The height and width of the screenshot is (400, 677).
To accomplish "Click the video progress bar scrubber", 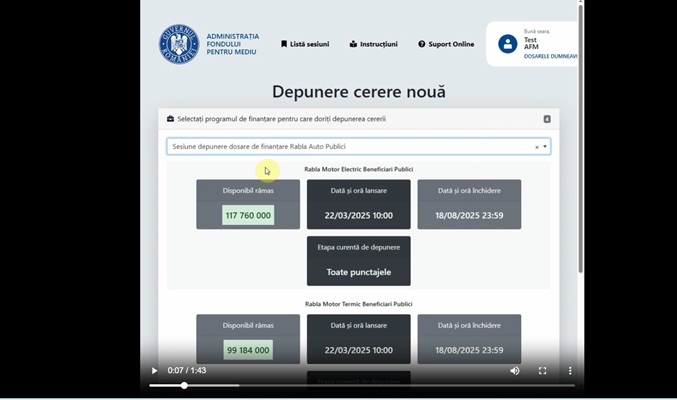I will point(184,385).
